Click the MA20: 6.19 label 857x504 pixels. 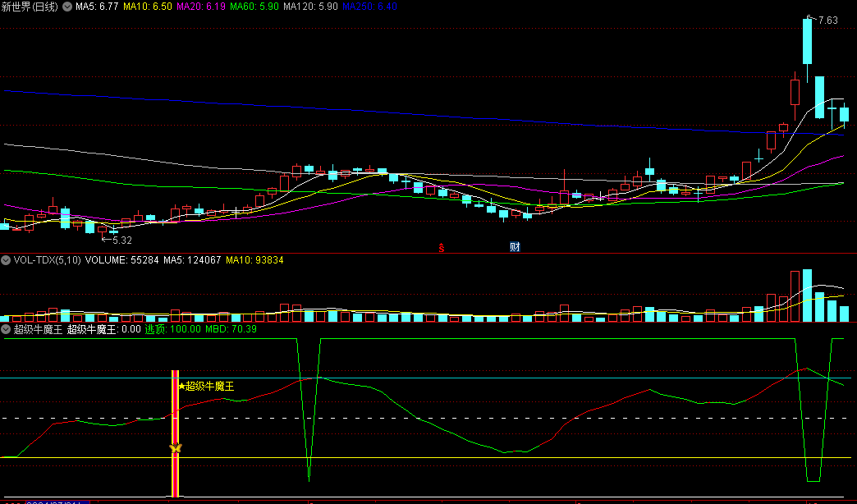pyautogui.click(x=201, y=7)
